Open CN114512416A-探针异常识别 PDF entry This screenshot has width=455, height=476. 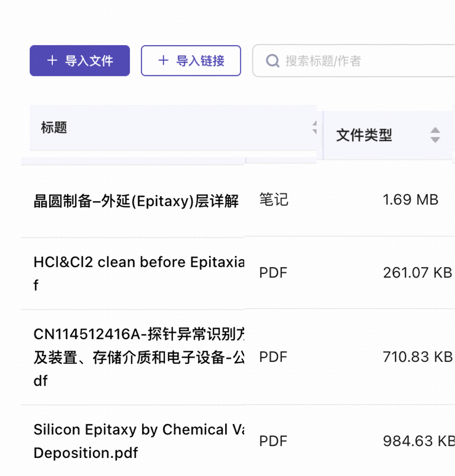coord(139,357)
